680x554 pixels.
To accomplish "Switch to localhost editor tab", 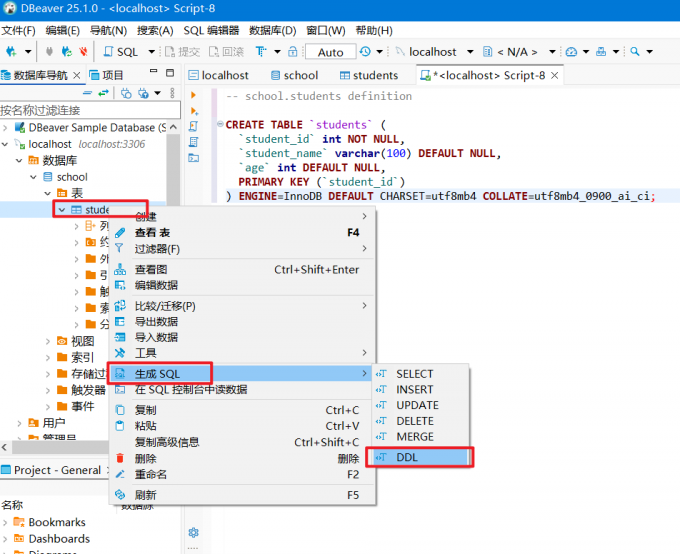I will click(x=219, y=75).
